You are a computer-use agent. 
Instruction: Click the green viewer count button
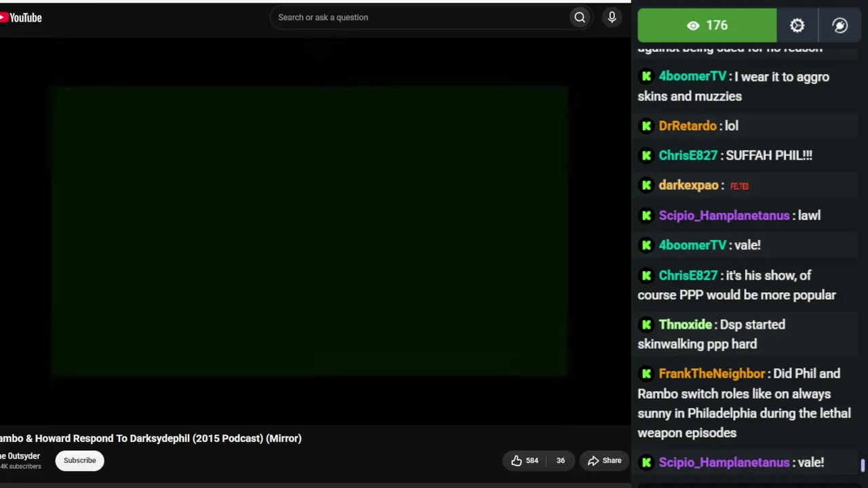pos(707,26)
